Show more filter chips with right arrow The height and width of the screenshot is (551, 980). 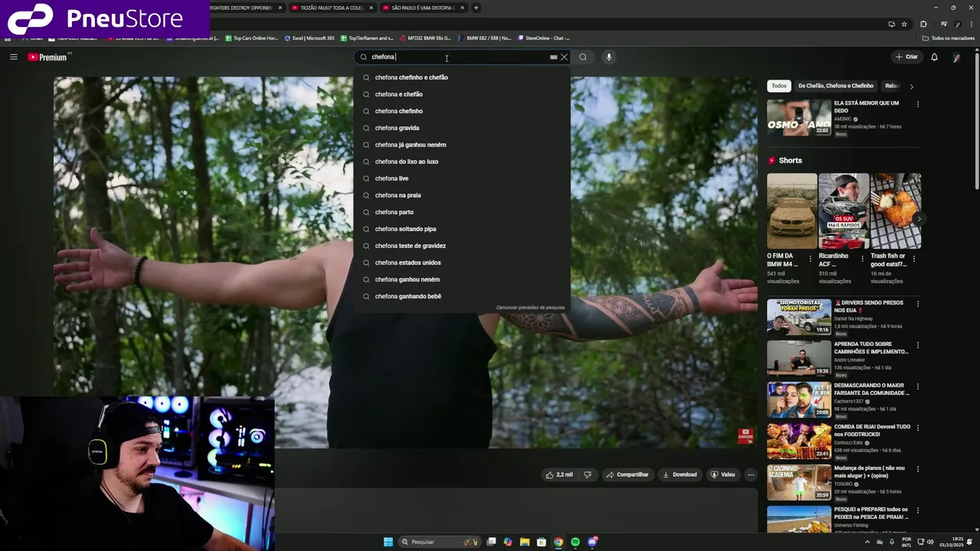tap(911, 86)
